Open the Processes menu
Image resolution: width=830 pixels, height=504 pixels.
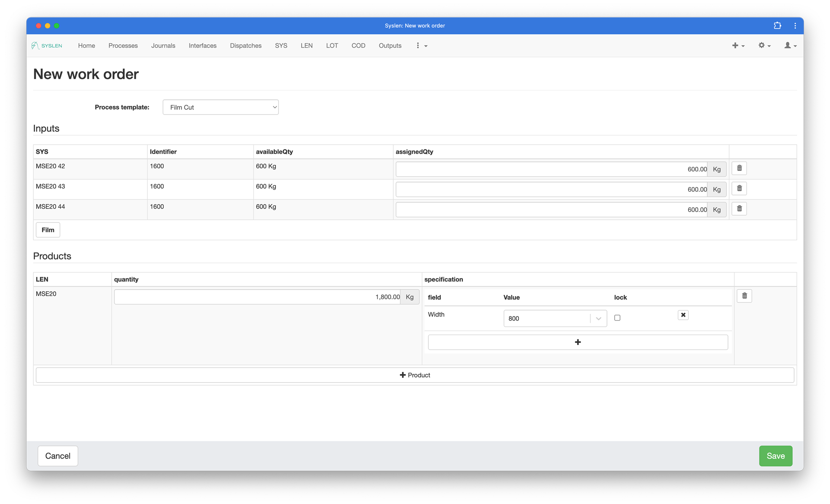[x=123, y=45]
